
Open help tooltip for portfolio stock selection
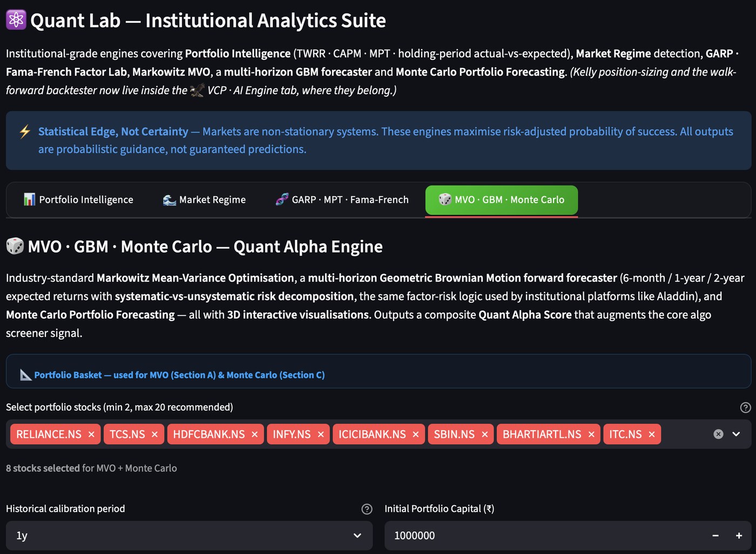(x=745, y=408)
